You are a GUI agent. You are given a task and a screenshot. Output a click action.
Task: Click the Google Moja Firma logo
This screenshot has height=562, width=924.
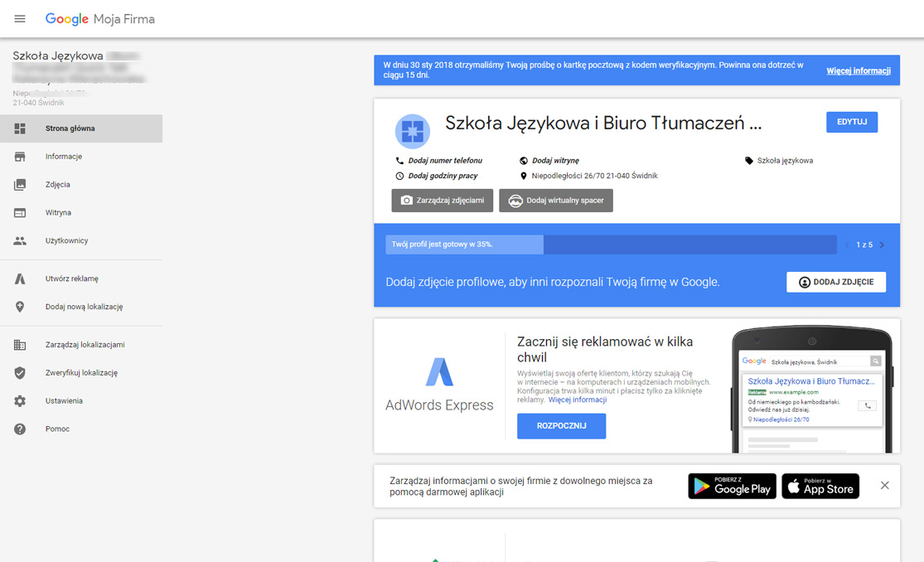click(x=100, y=19)
